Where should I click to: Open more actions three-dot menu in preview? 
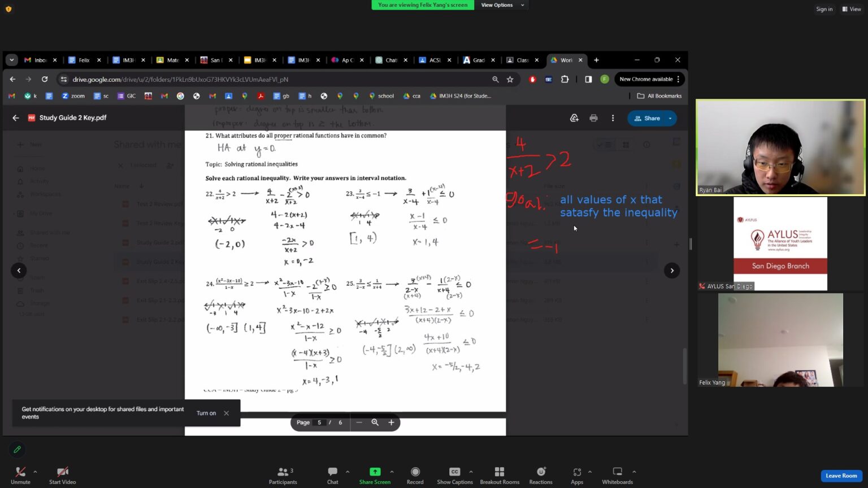pos(613,118)
